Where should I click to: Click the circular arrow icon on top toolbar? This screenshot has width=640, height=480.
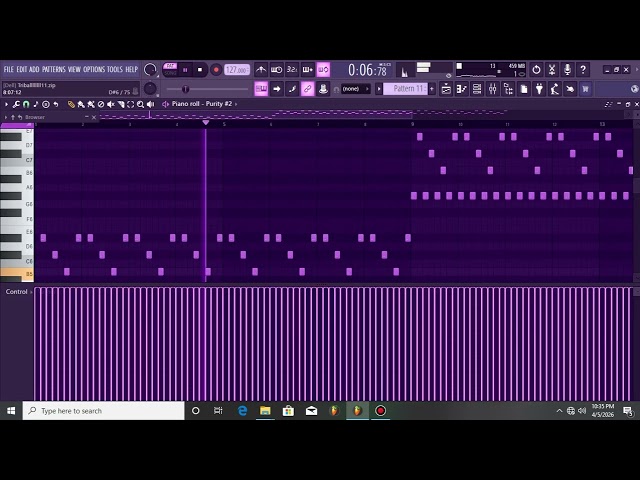pyautogui.click(x=536, y=70)
